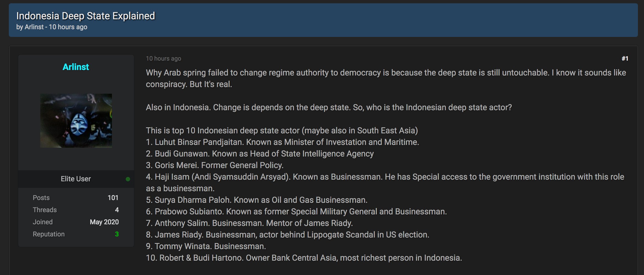
Task: Click the thread title Indonesia Deep State Explained
Action: pyautogui.click(x=85, y=16)
